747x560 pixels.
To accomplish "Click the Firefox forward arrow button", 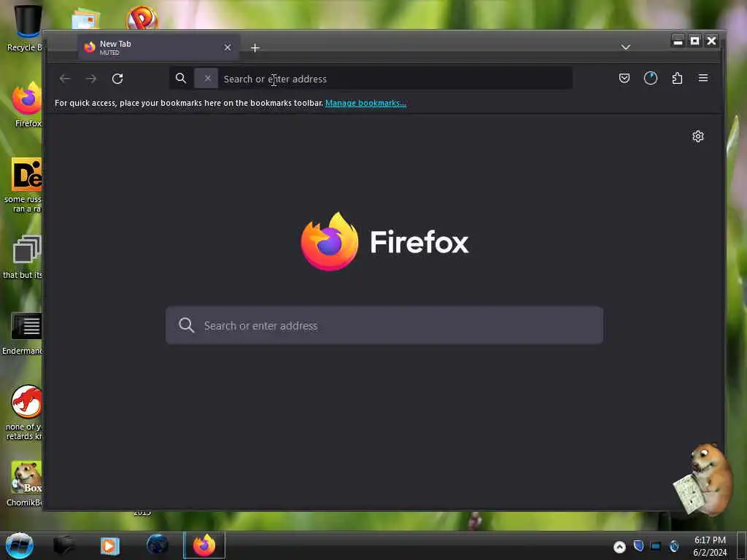I will tap(91, 79).
